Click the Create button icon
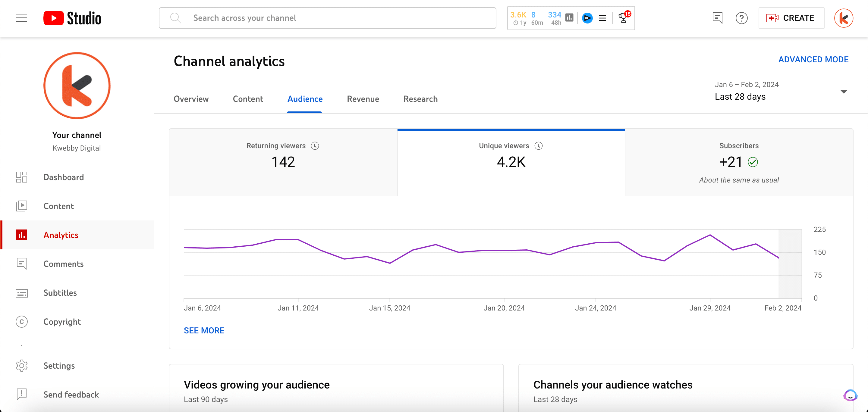Image resolution: width=868 pixels, height=412 pixels. 772,18
